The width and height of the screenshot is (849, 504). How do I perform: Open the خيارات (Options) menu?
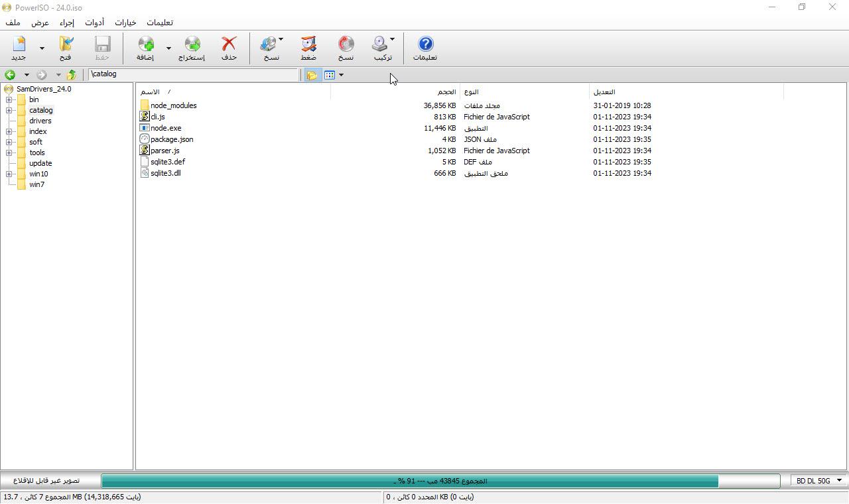[x=125, y=23]
